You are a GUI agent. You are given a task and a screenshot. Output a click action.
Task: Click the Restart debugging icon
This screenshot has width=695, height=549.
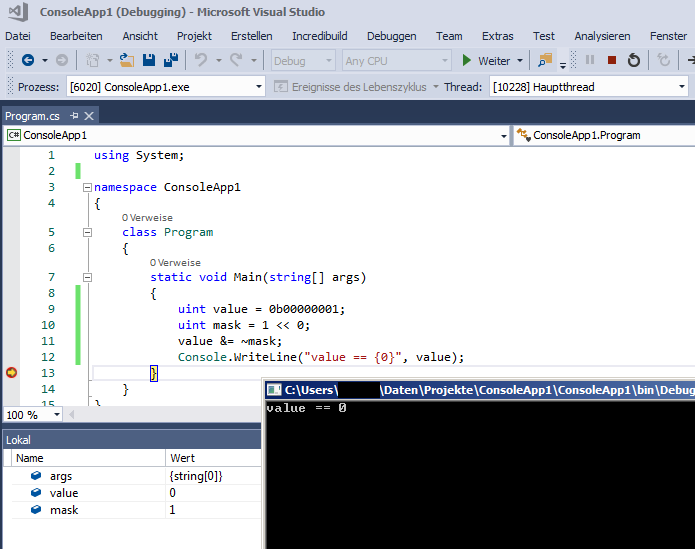point(634,60)
